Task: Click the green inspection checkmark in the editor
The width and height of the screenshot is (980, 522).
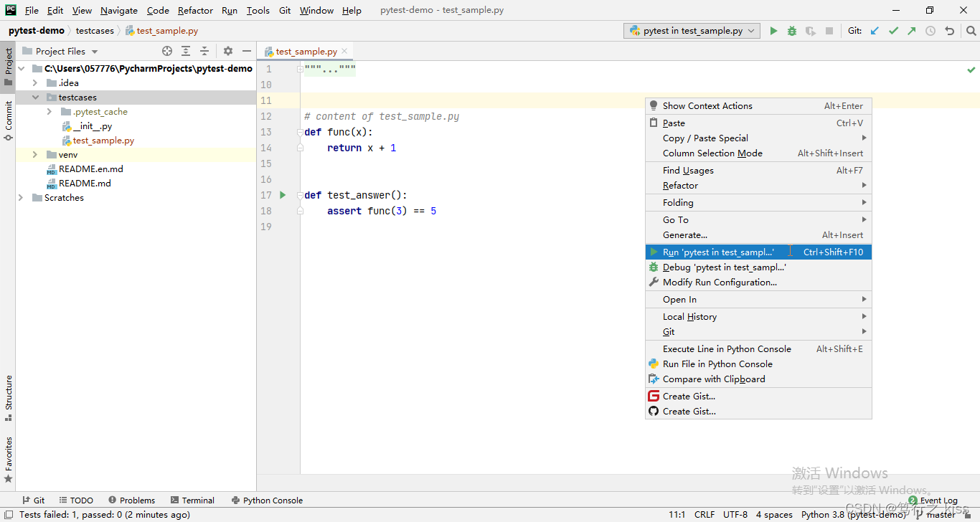Action: [971, 70]
